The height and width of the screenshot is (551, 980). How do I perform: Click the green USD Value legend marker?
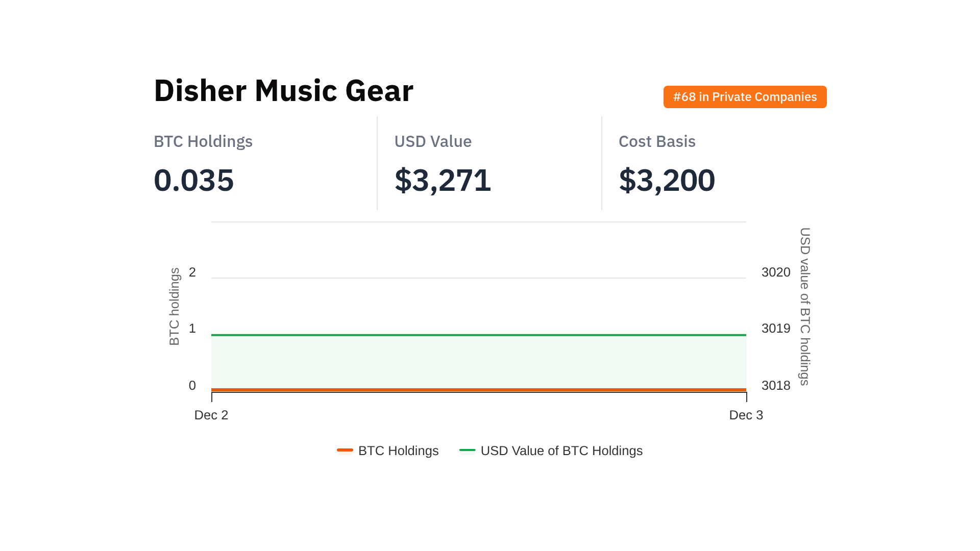467,450
